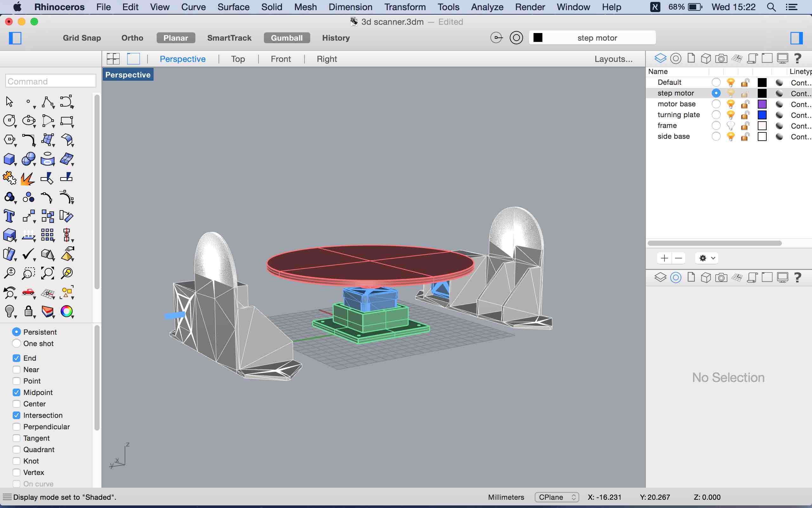Select the arrow pointer tool

tap(10, 102)
